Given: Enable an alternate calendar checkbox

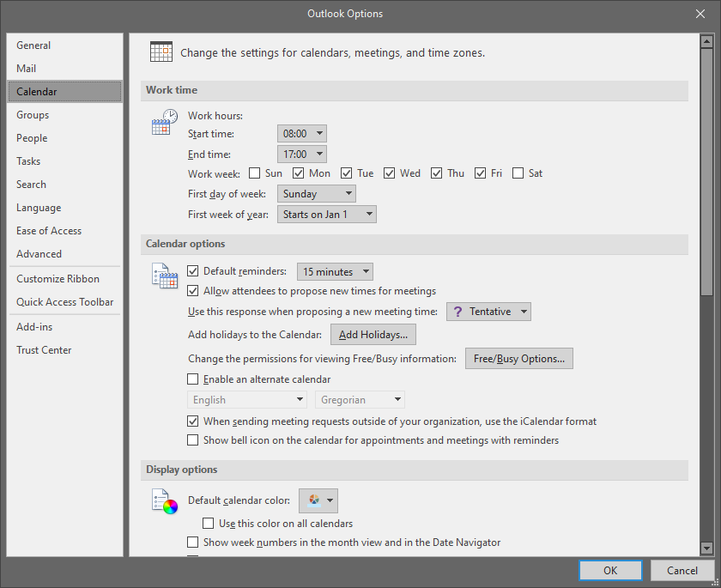Looking at the screenshot, I should tap(192, 379).
